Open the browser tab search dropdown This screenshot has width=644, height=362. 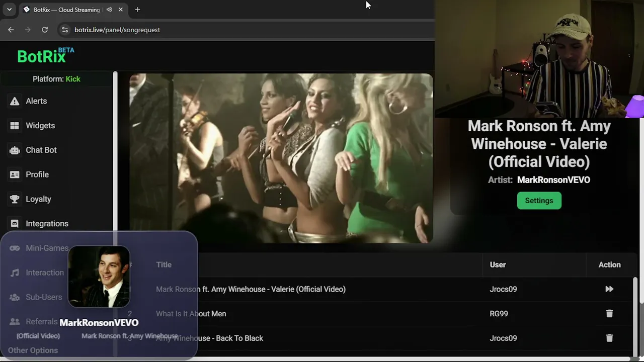tap(9, 10)
